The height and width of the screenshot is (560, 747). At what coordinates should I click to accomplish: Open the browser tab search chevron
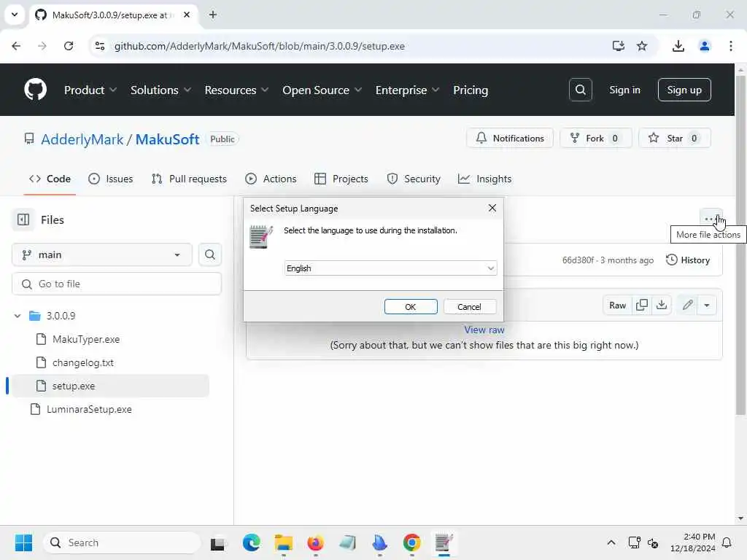(x=15, y=15)
